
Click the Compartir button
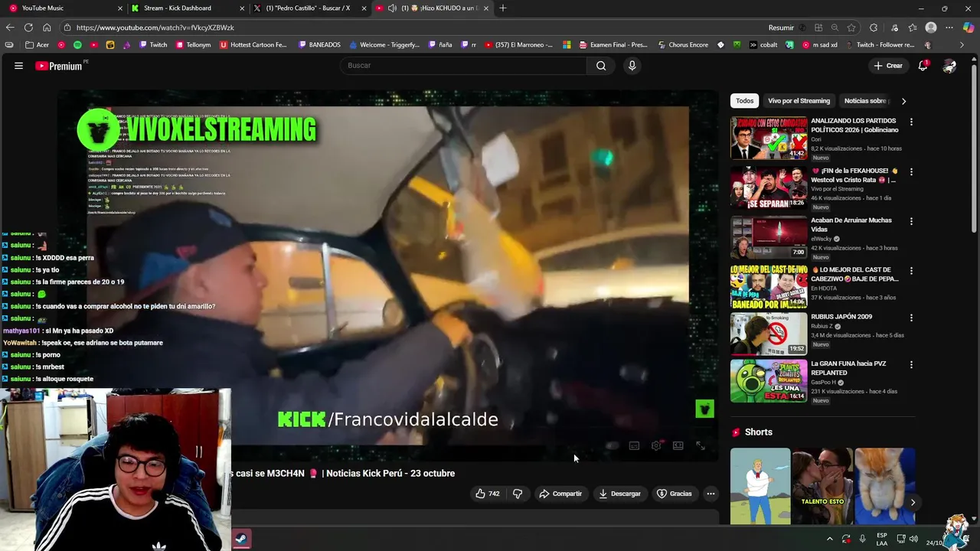tap(560, 494)
